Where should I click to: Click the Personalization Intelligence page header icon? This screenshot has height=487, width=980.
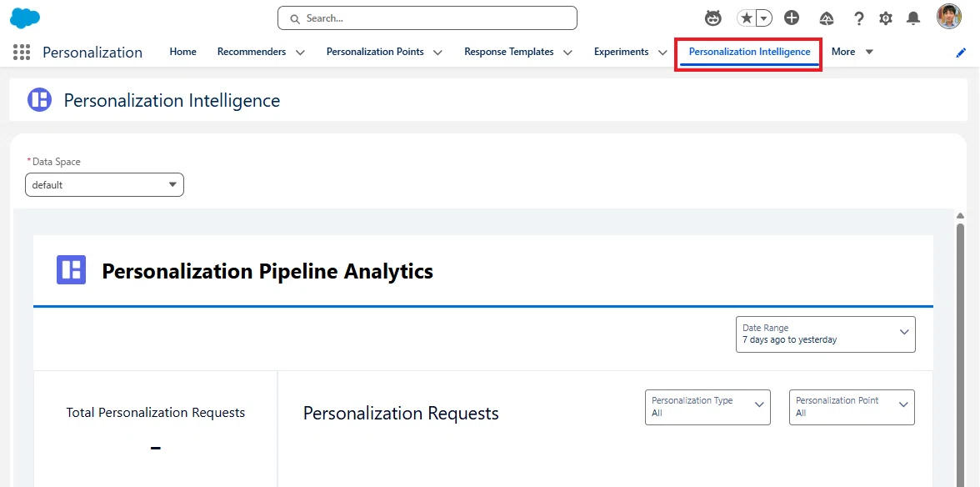tap(39, 100)
